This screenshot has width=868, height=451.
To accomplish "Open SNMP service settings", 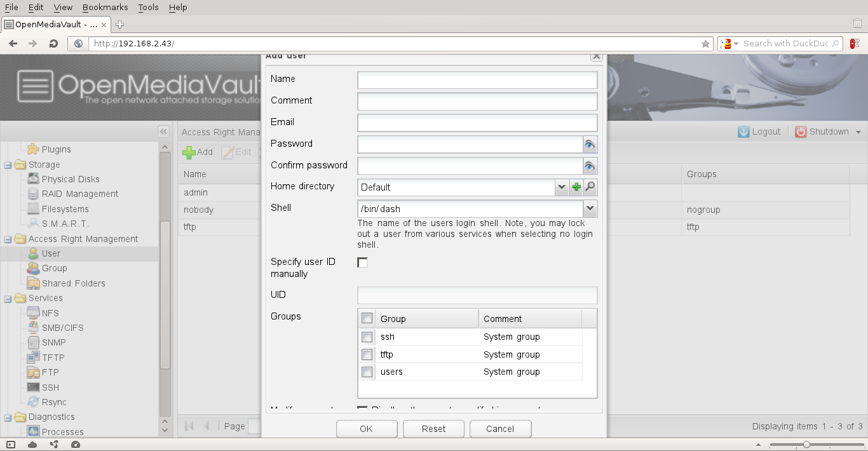I will pyautogui.click(x=46, y=342).
